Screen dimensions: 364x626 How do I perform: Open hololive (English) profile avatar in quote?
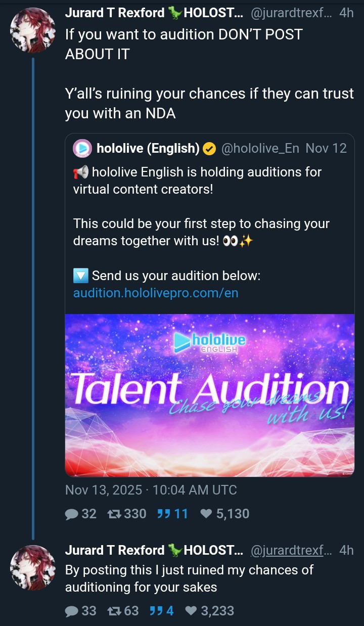tap(82, 148)
